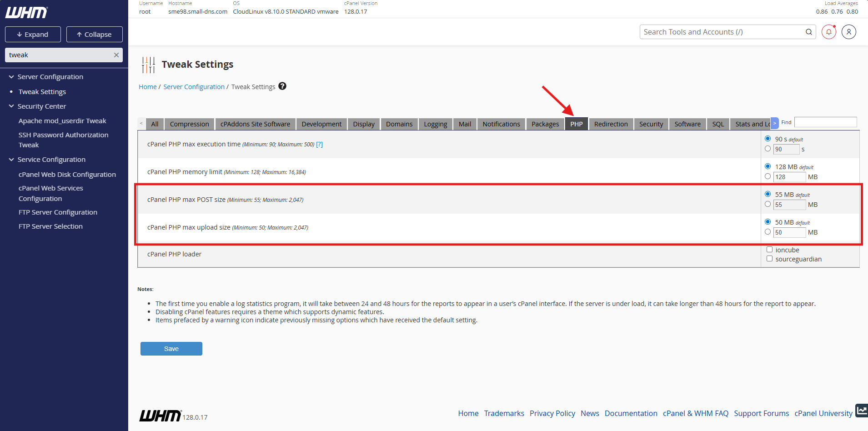Select 90 s default radio
868x431 pixels.
(768, 139)
